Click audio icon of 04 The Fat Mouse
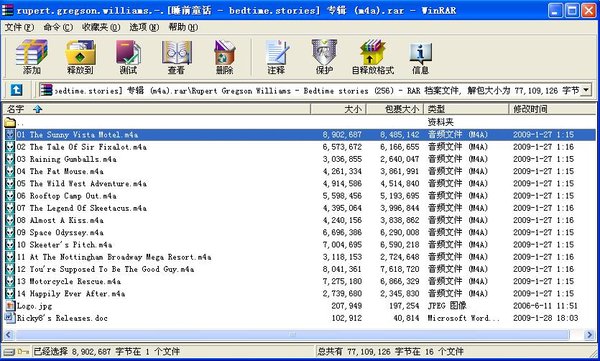This screenshot has width=600, height=361. (x=10, y=171)
